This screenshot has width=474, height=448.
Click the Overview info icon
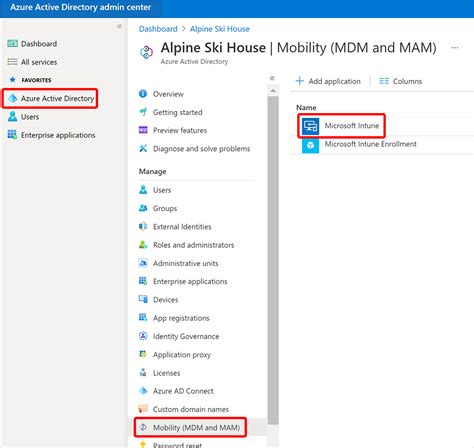pos(143,94)
